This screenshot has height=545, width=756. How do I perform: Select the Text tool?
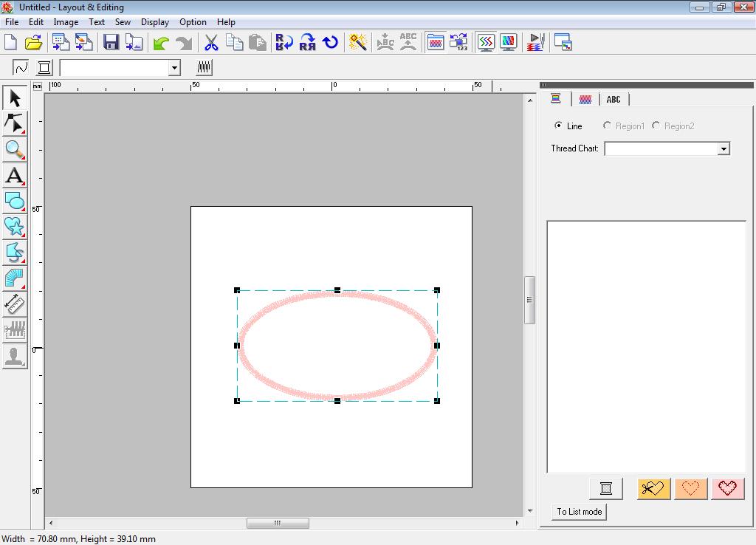pyautogui.click(x=15, y=176)
